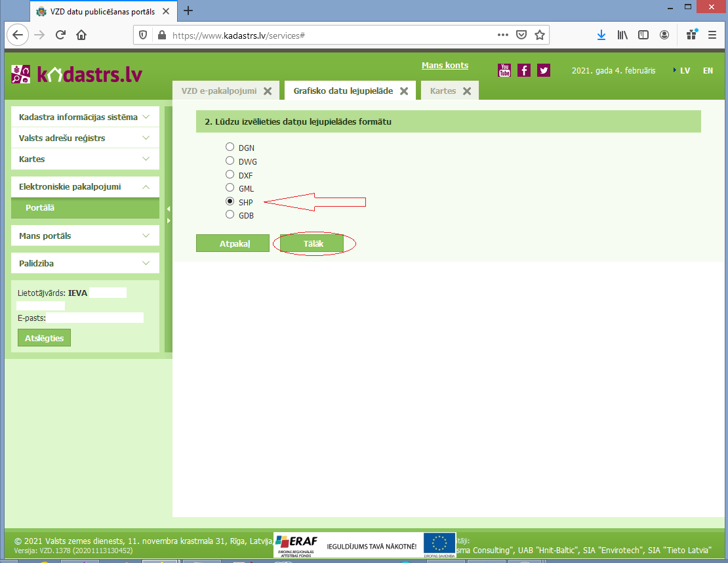Click the Tālāk button
Screen dimensions: 728x563
[x=312, y=243]
